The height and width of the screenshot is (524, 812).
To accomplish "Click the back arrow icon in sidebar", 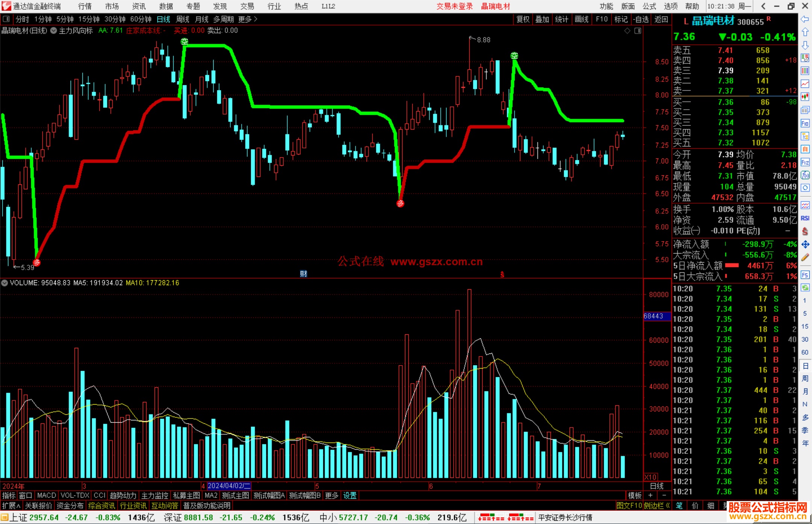I will 805,19.
